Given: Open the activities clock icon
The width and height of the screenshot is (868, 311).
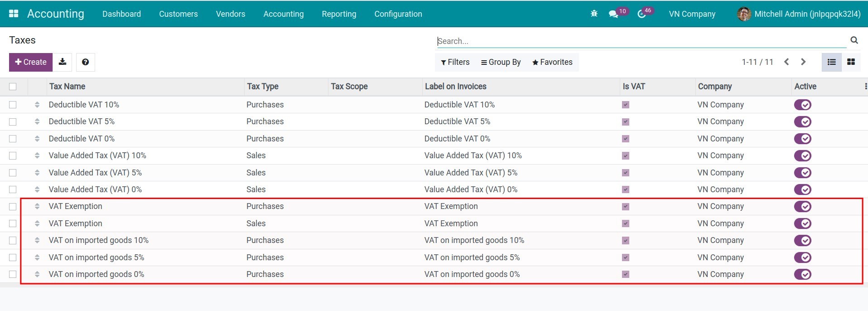Looking at the screenshot, I should click(641, 14).
